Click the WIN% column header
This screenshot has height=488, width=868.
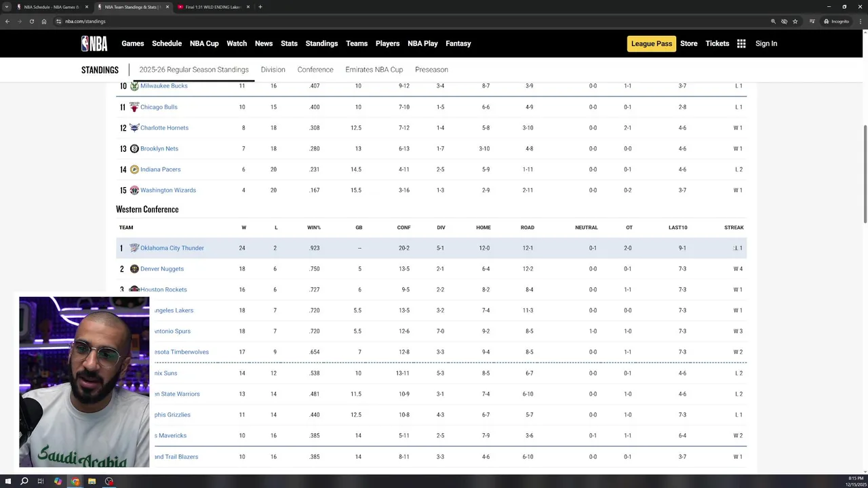314,228
